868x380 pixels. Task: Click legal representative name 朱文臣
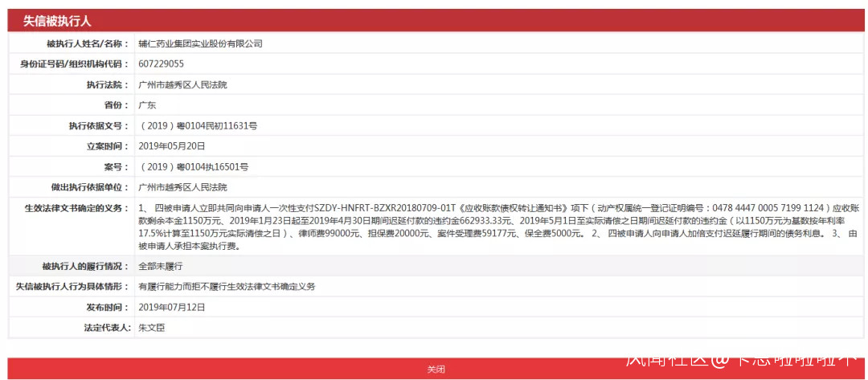(x=152, y=328)
